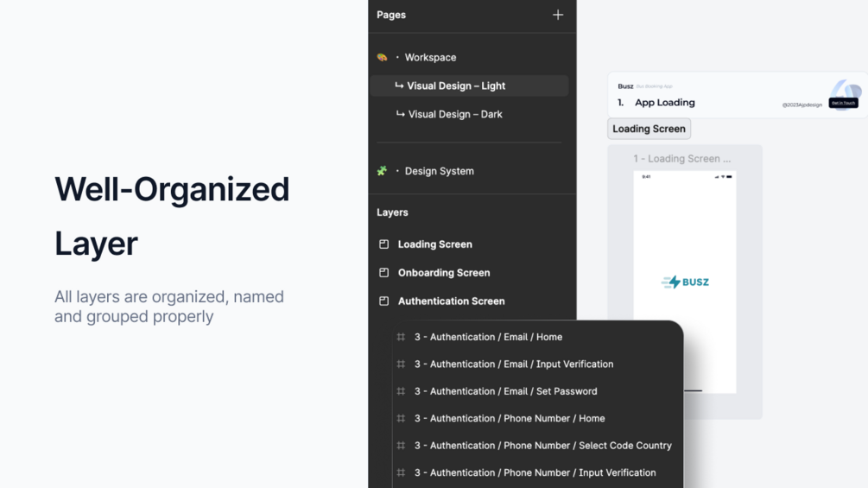Click the Onboarding Screen section icon

tap(384, 273)
